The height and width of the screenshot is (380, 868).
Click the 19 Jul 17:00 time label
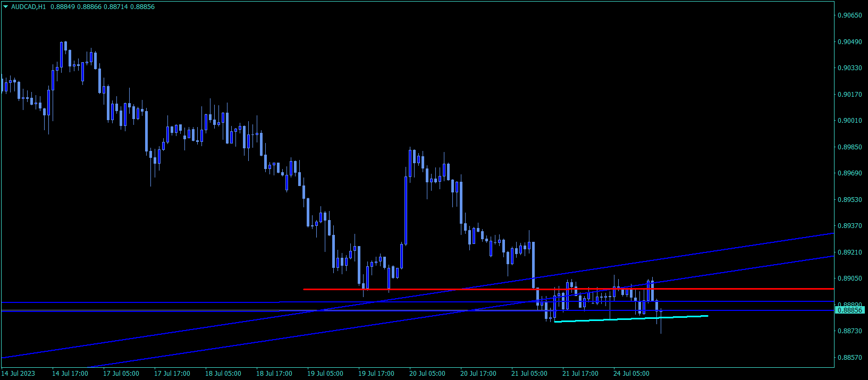pos(376,374)
